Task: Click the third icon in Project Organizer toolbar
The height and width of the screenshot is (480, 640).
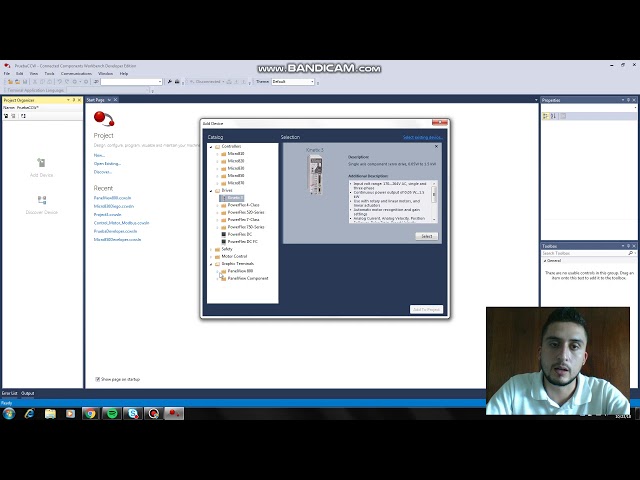Action: 23,116
